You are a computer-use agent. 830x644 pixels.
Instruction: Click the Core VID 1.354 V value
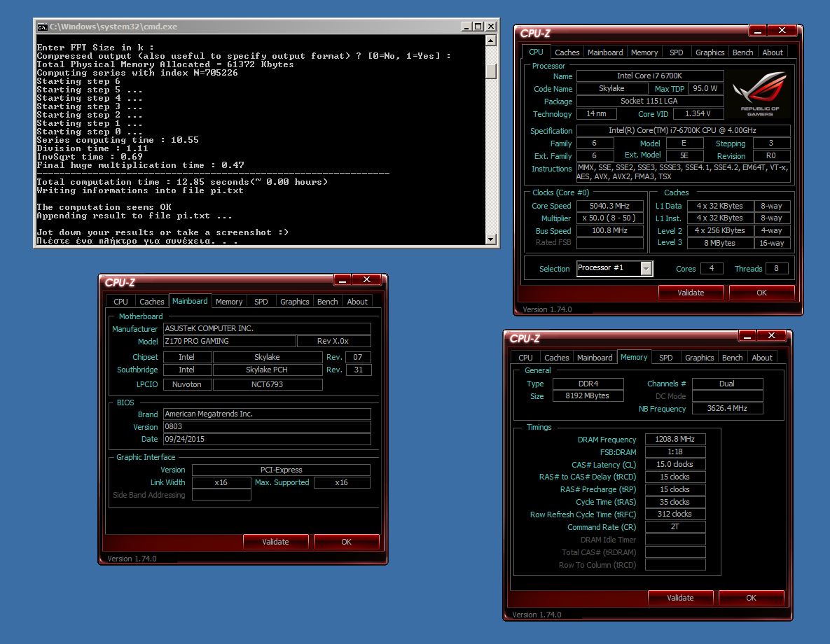point(698,114)
